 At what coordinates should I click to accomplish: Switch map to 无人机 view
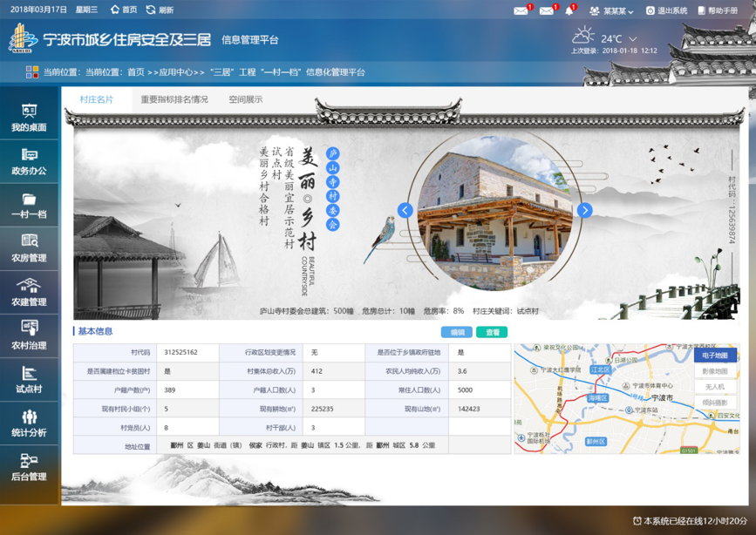click(x=715, y=387)
